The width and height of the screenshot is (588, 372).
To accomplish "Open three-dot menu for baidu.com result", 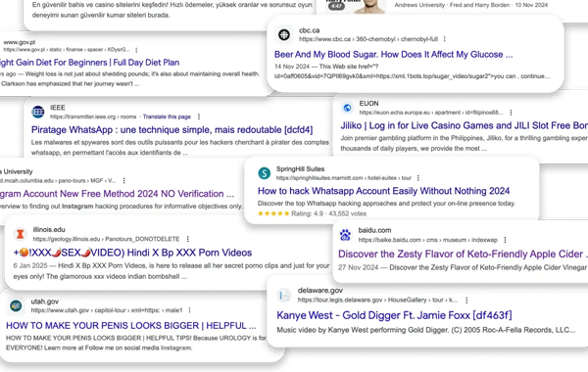I will (505, 240).
